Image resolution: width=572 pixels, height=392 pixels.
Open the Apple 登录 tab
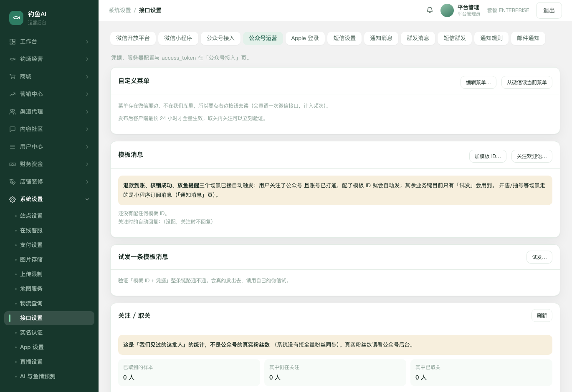click(305, 38)
